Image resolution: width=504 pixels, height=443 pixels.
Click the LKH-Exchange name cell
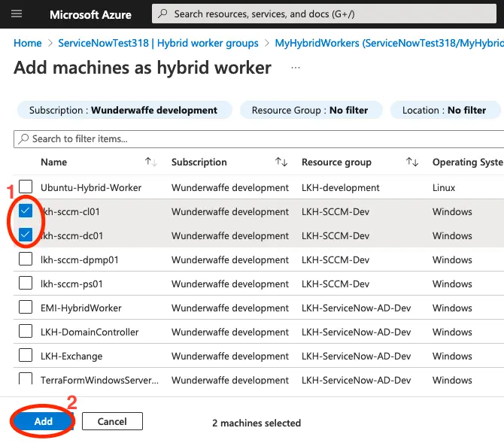(x=71, y=357)
